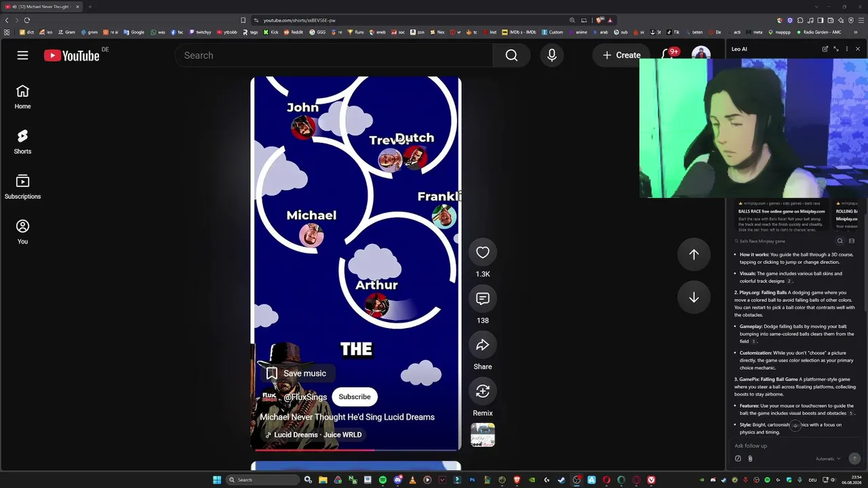This screenshot has width=868, height=488.
Task: Remix this Short
Action: tap(483, 392)
